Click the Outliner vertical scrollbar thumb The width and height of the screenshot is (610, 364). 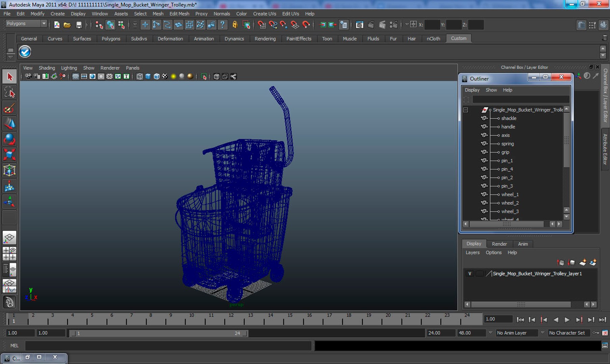pyautogui.click(x=566, y=140)
